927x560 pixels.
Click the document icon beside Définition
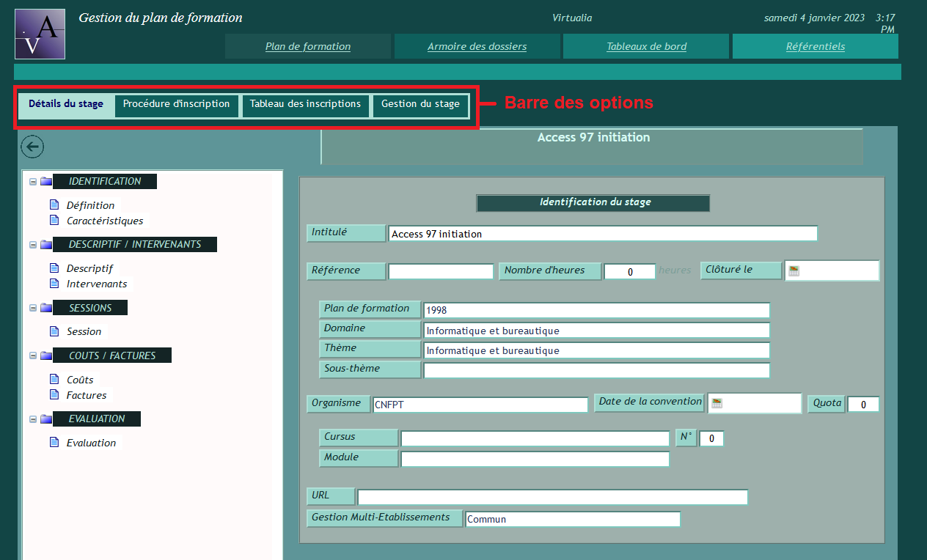[54, 205]
